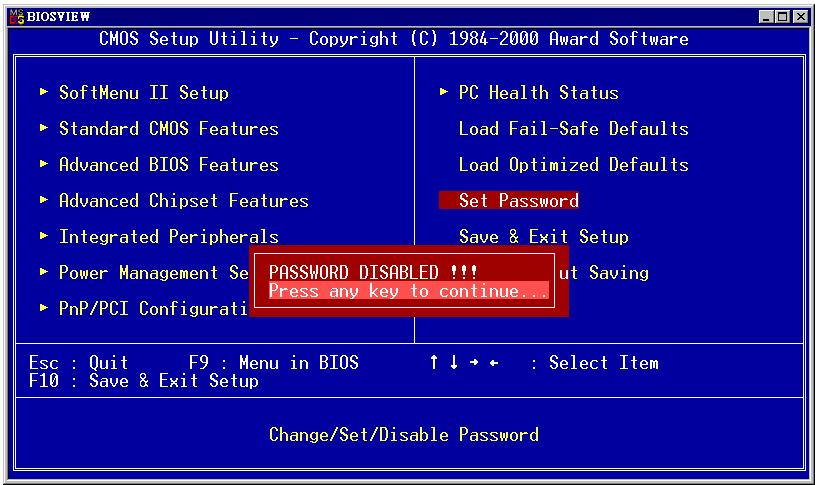Screen dimensions: 815x485
Task: Select Load Optimized Defaults
Action: click(x=573, y=165)
